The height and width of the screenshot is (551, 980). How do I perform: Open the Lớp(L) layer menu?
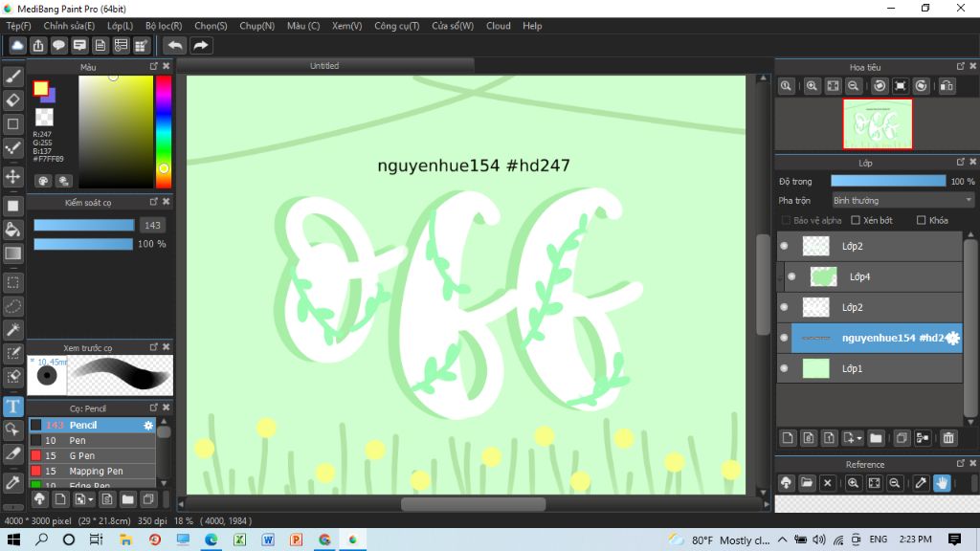click(x=120, y=26)
